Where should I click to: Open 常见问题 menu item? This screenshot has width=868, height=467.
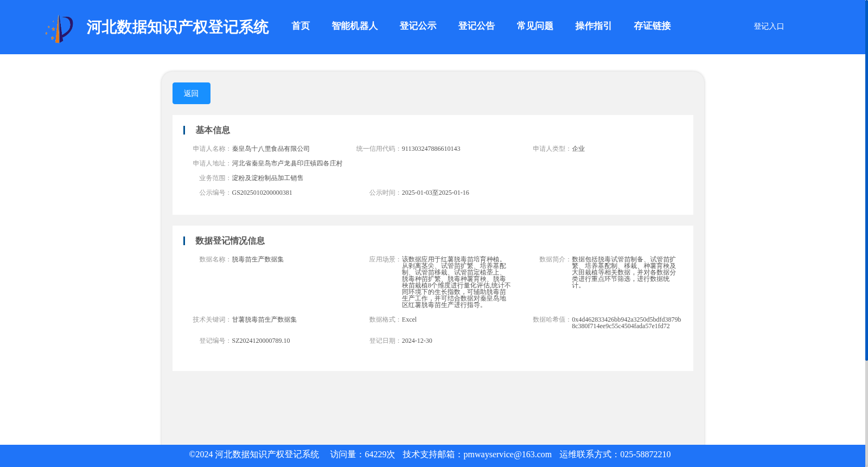(x=535, y=26)
